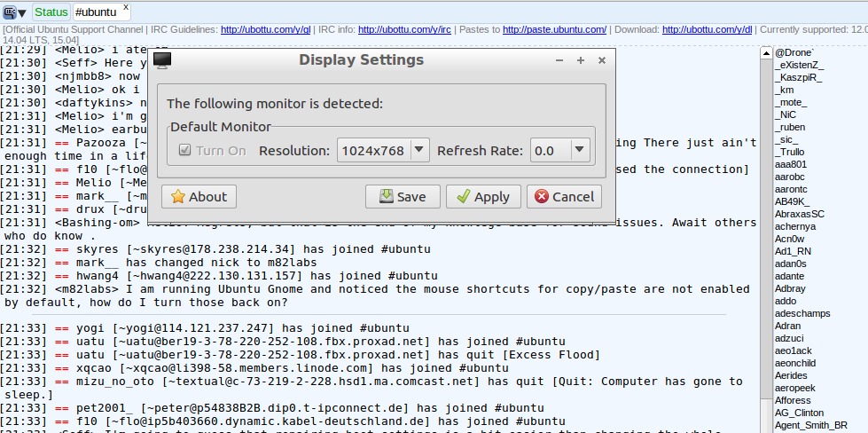The width and height of the screenshot is (868, 433).
Task: Open the IRC client menu icon
Action: tap(10, 12)
